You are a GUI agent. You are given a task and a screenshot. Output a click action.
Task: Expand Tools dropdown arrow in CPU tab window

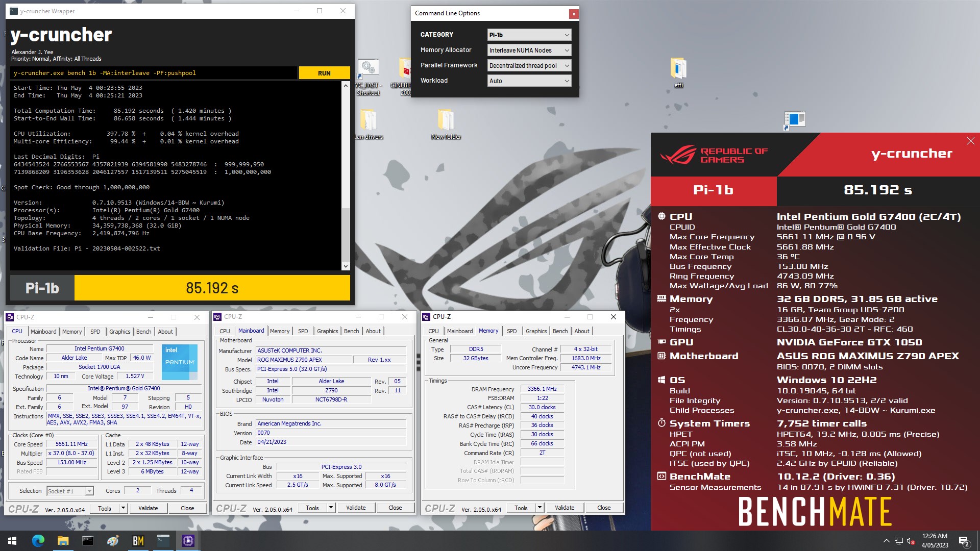tap(123, 508)
